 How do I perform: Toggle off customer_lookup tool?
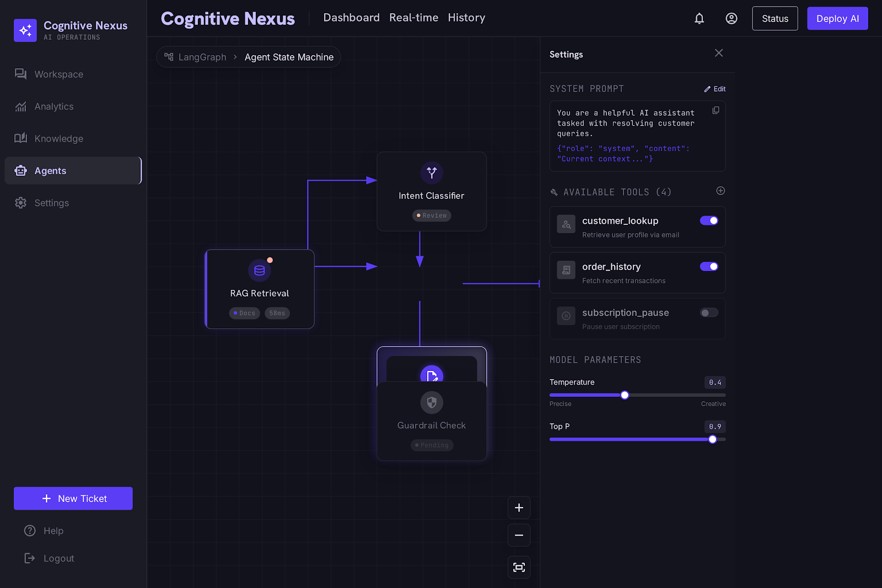(709, 220)
